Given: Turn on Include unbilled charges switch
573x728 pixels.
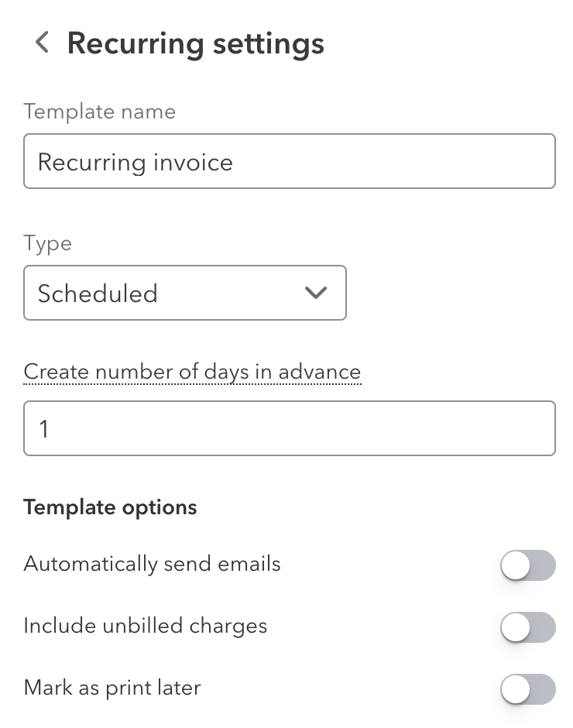Looking at the screenshot, I should point(528,627).
